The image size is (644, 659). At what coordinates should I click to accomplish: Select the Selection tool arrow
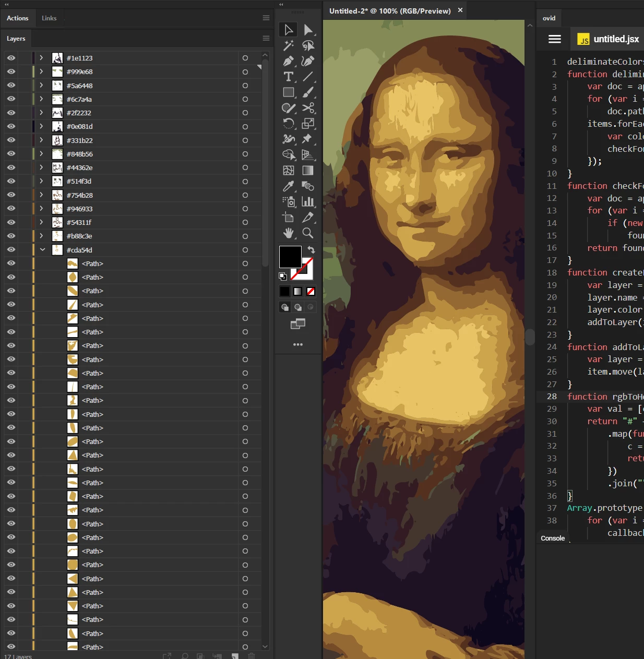pyautogui.click(x=288, y=30)
